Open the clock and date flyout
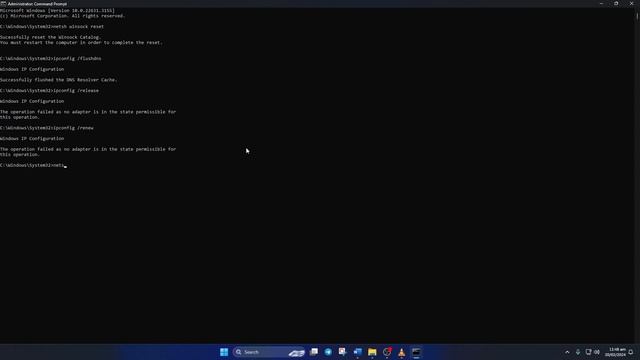Viewport: 640px width, 360px height. pyautogui.click(x=615, y=352)
